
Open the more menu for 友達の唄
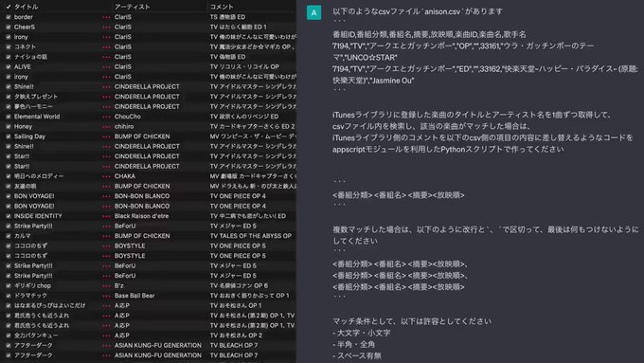click(106, 187)
